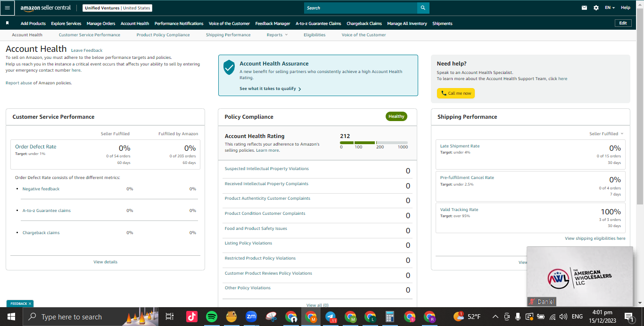Click the Help link in the header
Viewport: 644px width, 326px height.
coord(626,8)
